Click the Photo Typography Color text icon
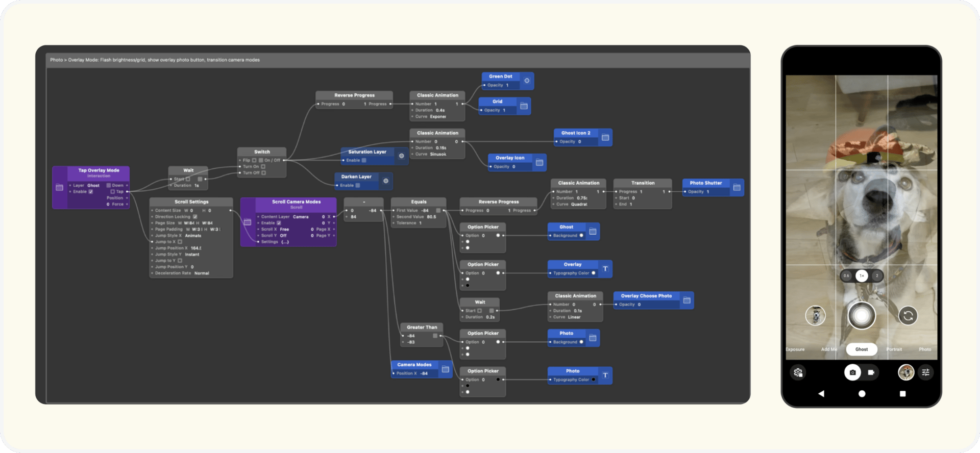Viewport: 980px width, 453px height. pos(605,375)
